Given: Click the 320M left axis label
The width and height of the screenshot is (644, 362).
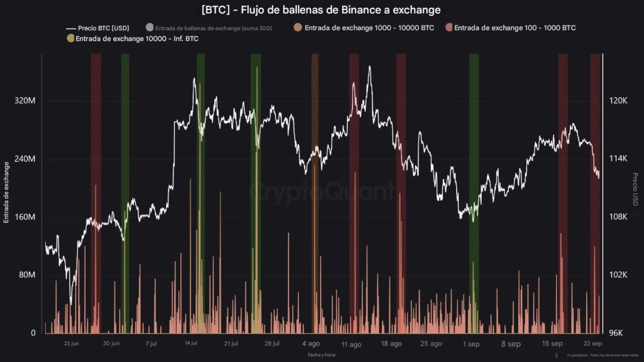Looking at the screenshot, I should tap(25, 101).
